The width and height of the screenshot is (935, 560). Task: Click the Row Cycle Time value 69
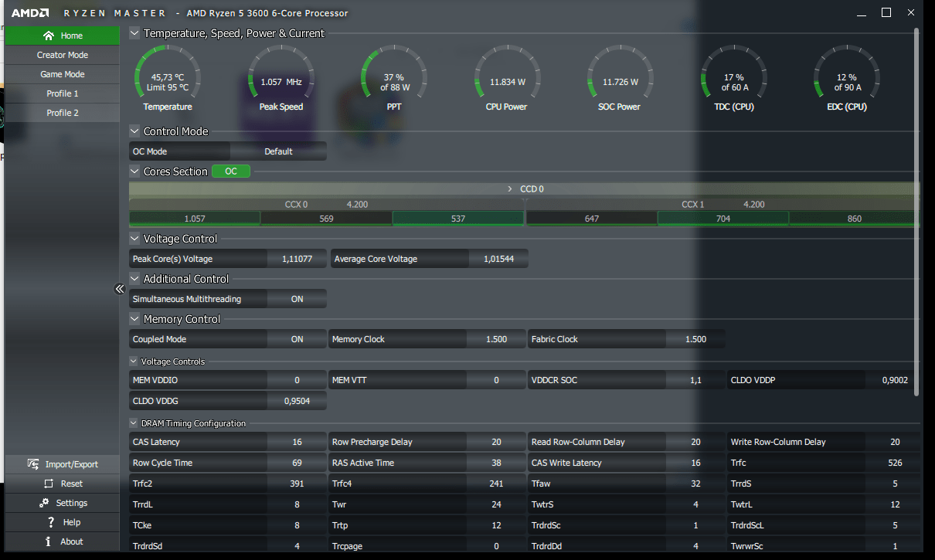click(x=297, y=463)
